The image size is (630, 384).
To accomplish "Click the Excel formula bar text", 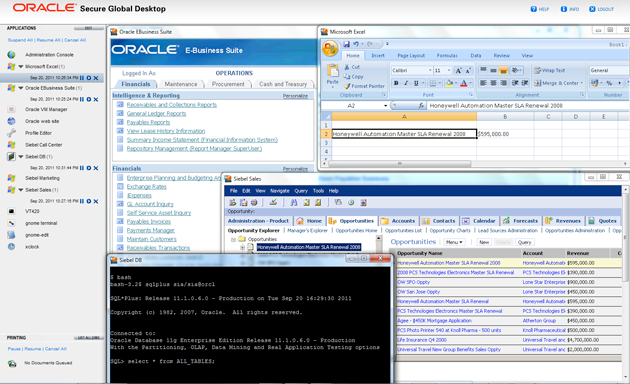I will [x=496, y=106].
